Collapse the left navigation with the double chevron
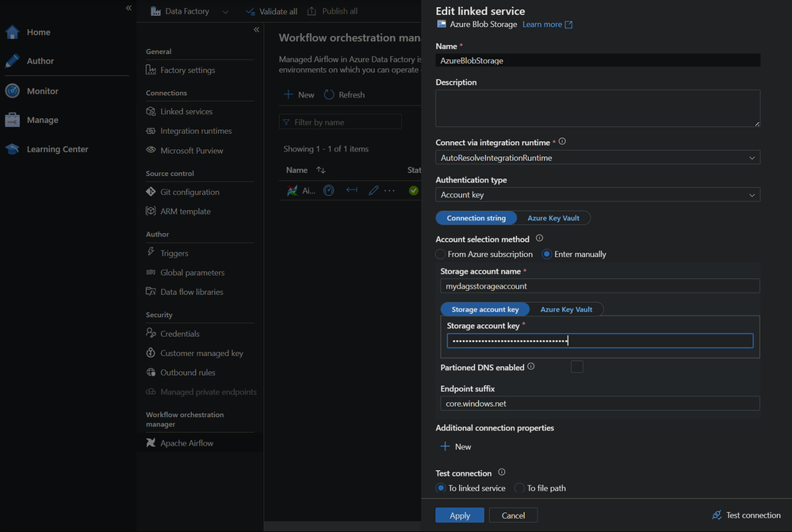Screen dimensions: 792x532 pyautogui.click(x=128, y=8)
